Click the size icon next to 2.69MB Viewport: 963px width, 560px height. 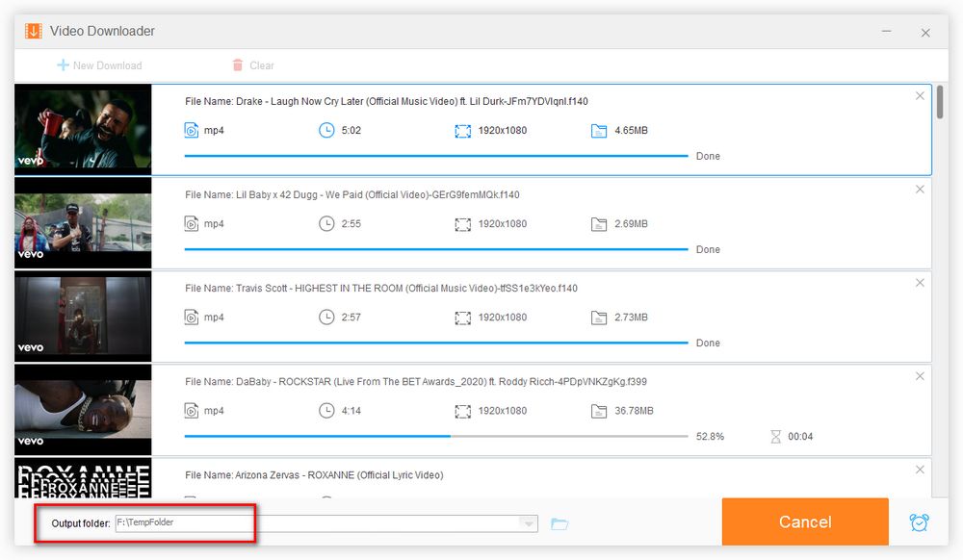(599, 224)
